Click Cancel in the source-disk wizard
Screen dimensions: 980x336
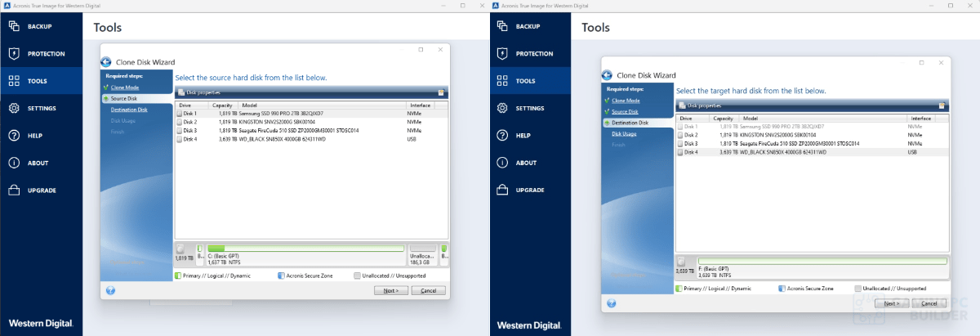click(429, 290)
